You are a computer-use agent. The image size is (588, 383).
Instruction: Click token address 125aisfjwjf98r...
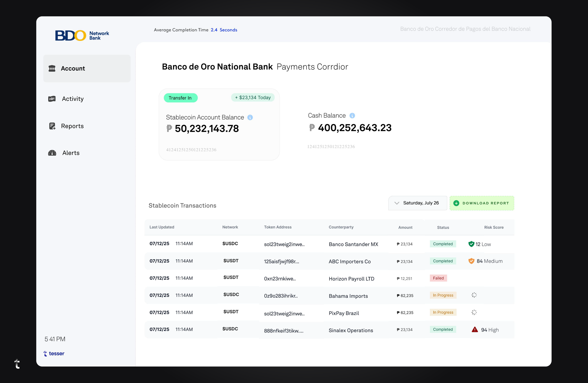tap(282, 262)
